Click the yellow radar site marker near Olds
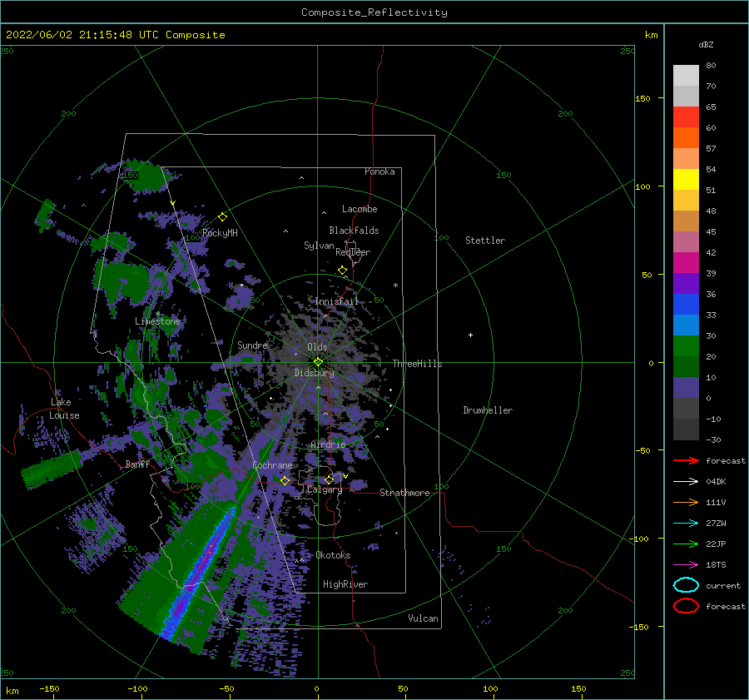Image resolution: width=749 pixels, height=700 pixels. (318, 362)
